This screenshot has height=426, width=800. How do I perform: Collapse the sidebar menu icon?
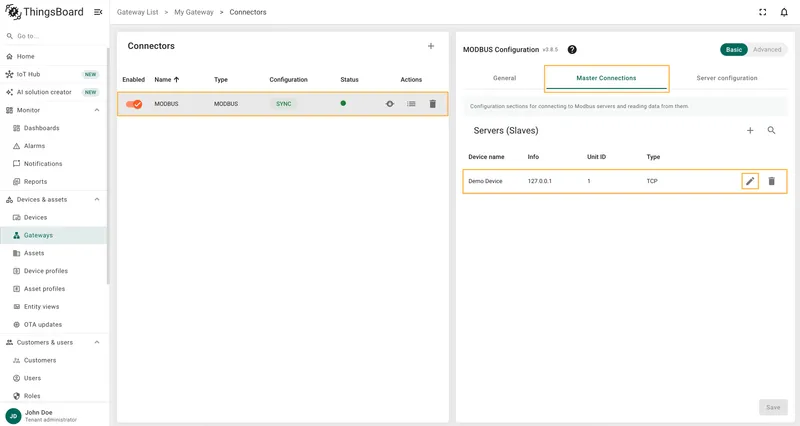(x=98, y=12)
